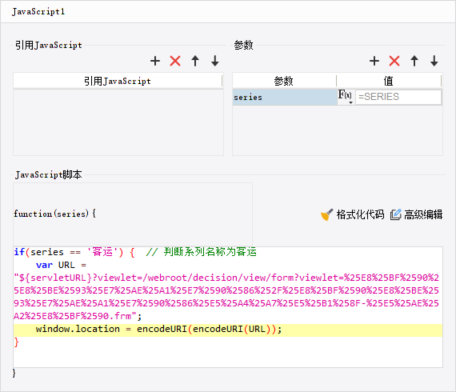Click the 引用JavaScript column header

click(x=118, y=81)
